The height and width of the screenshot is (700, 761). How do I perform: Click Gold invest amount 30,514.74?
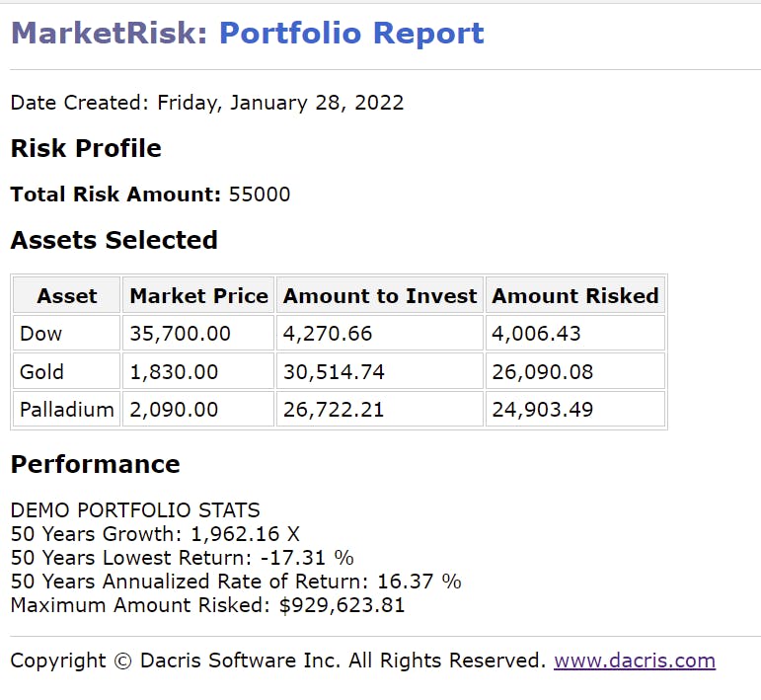(x=380, y=372)
